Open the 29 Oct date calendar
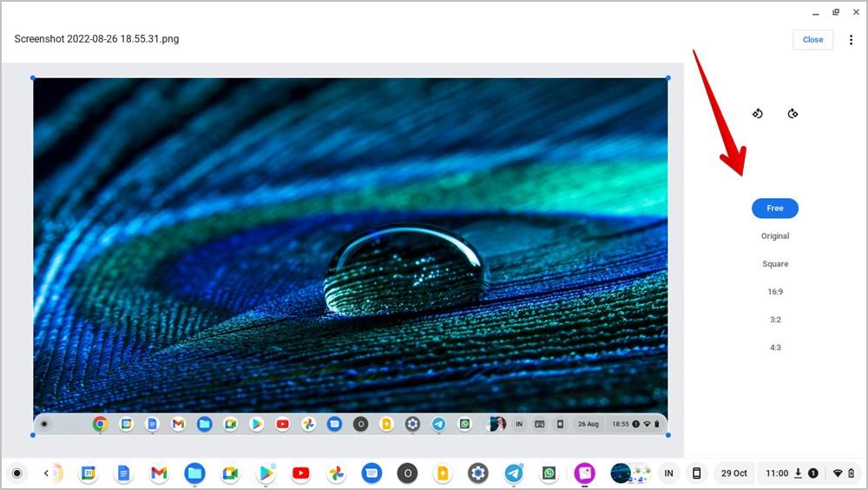 [x=734, y=473]
